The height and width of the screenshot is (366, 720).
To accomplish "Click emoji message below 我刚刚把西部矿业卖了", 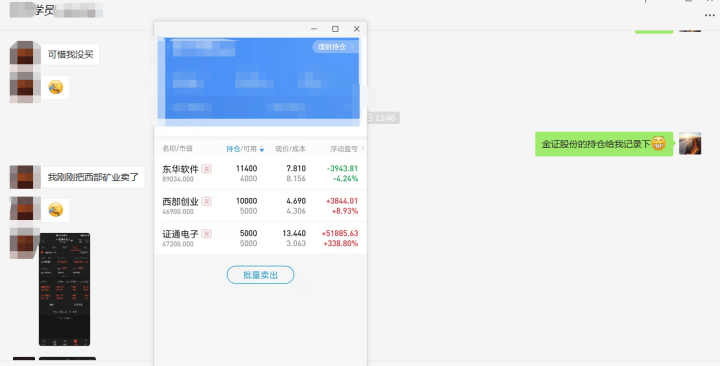I will click(56, 210).
